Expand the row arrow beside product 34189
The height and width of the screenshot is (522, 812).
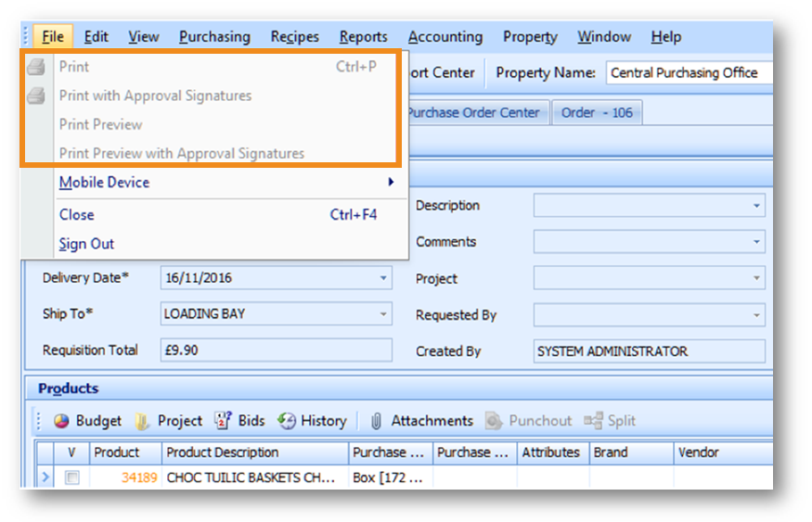pos(46,478)
